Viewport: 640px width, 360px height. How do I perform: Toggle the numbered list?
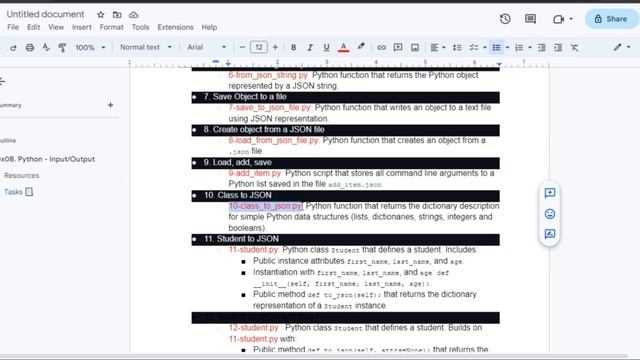tap(519, 47)
